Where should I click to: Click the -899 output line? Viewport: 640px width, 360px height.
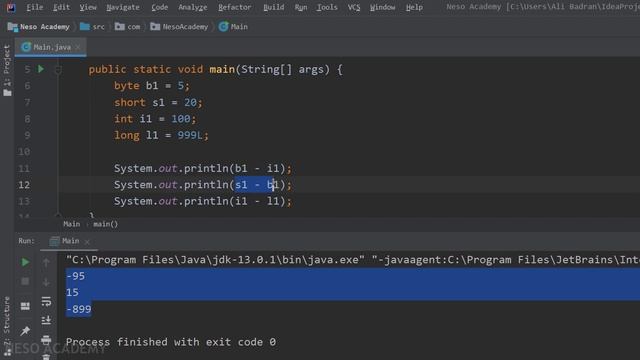point(79,309)
